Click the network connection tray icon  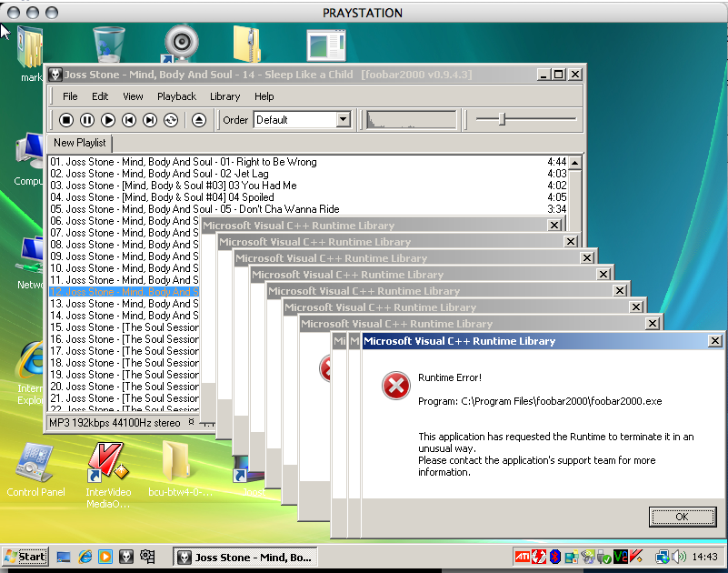pyautogui.click(x=662, y=557)
